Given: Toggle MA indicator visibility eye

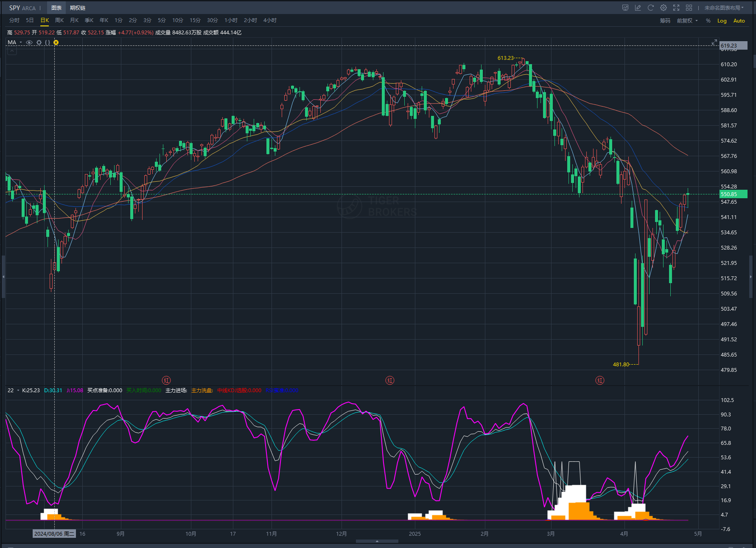Looking at the screenshot, I should (x=29, y=42).
